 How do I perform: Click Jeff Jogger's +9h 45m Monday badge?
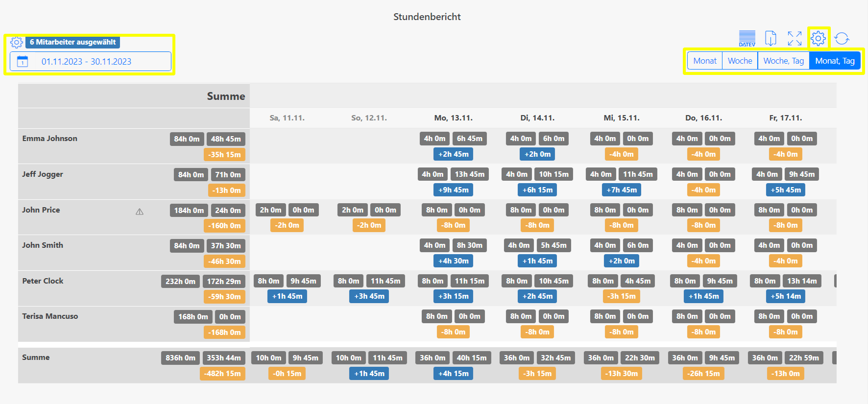453,190
